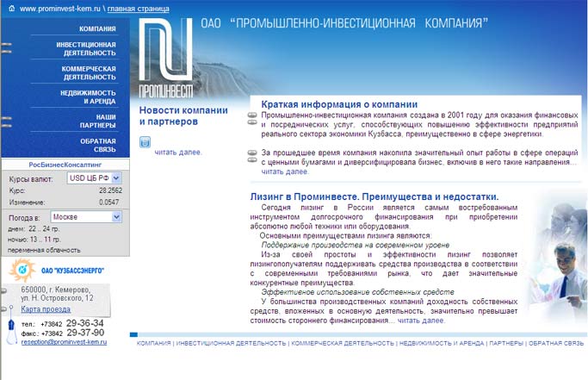Image resolution: width=588 pixels, height=380 pixels.
Task: Click the home icon before www.prominvest-kem.ru
Action: pos(12,9)
